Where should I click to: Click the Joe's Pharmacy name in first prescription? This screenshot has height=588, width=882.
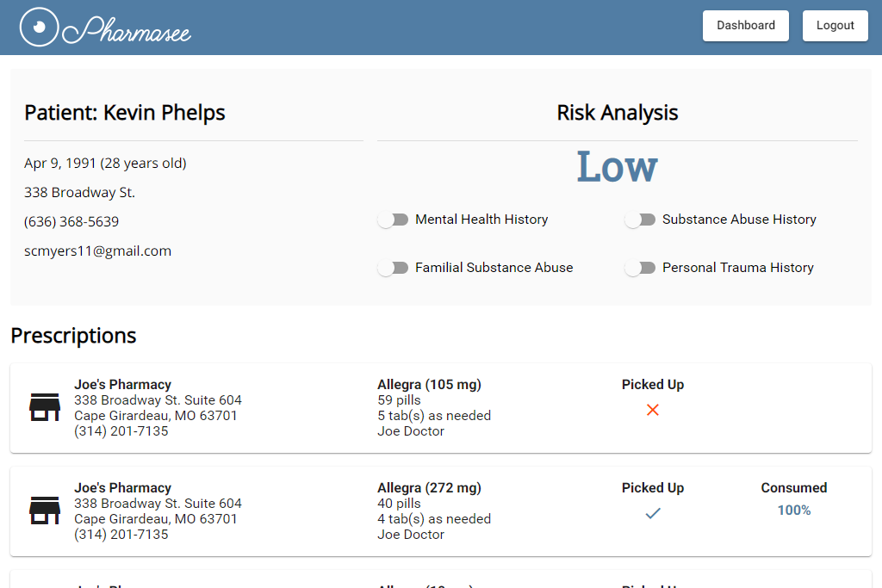[x=122, y=385]
